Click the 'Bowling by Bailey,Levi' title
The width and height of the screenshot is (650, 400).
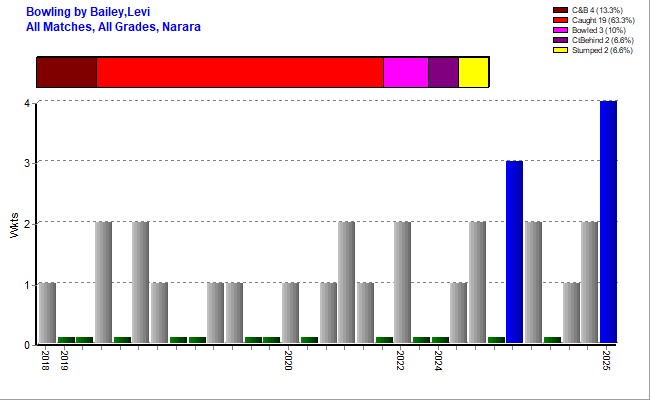(88, 12)
